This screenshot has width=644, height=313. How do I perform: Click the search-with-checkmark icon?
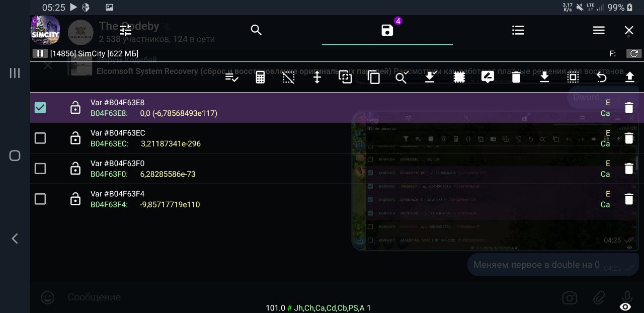(401, 77)
